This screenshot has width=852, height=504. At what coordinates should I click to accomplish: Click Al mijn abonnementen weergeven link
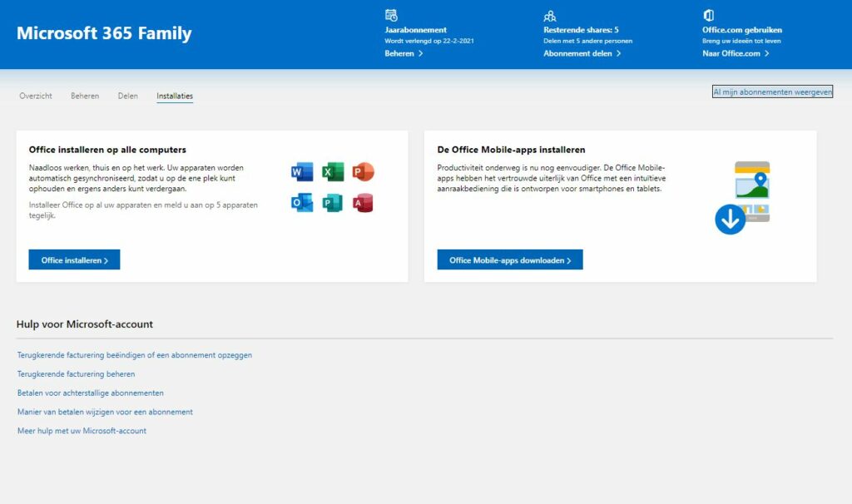pyautogui.click(x=772, y=92)
